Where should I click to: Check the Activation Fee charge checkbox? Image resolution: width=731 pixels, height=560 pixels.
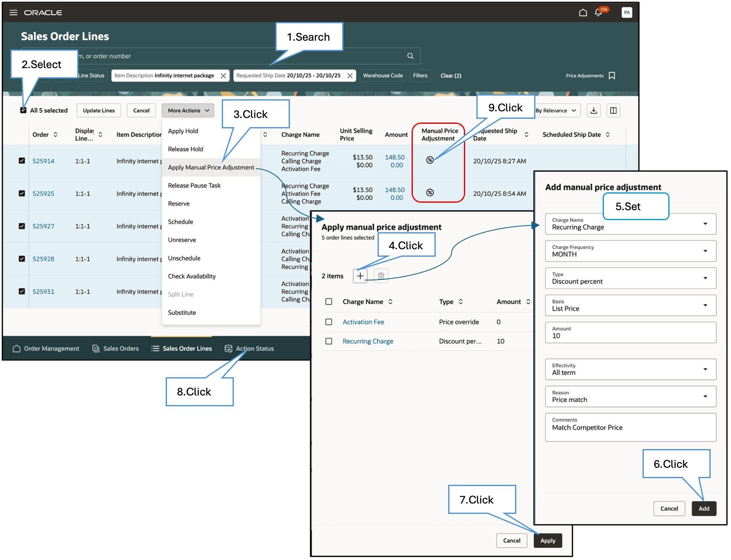pos(329,322)
